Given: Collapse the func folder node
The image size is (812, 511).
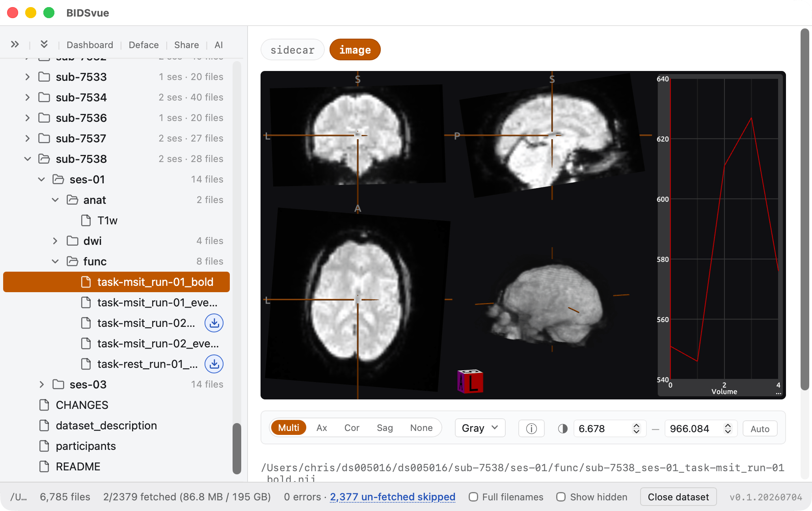Looking at the screenshot, I should [x=55, y=261].
